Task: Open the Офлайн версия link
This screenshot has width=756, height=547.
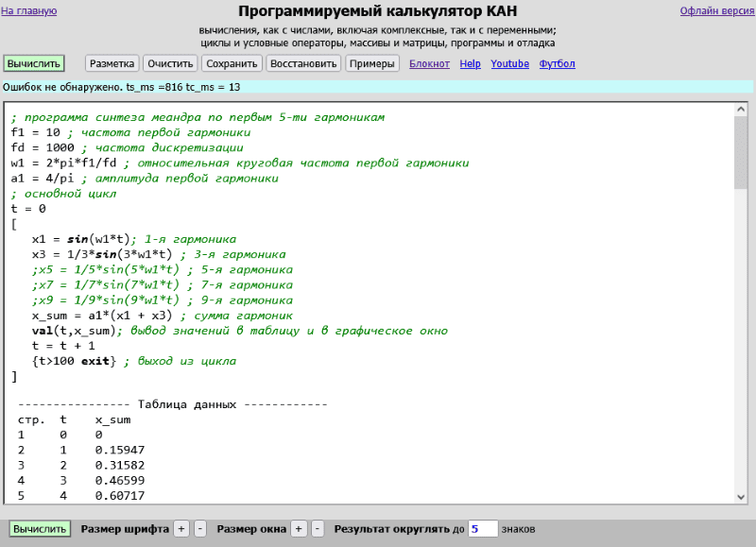Action: pos(716,11)
